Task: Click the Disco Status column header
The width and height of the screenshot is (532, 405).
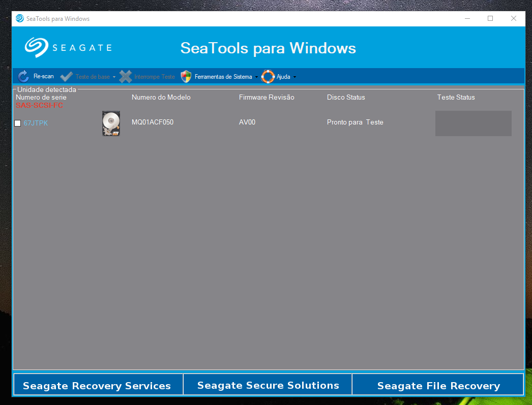Action: pyautogui.click(x=346, y=97)
